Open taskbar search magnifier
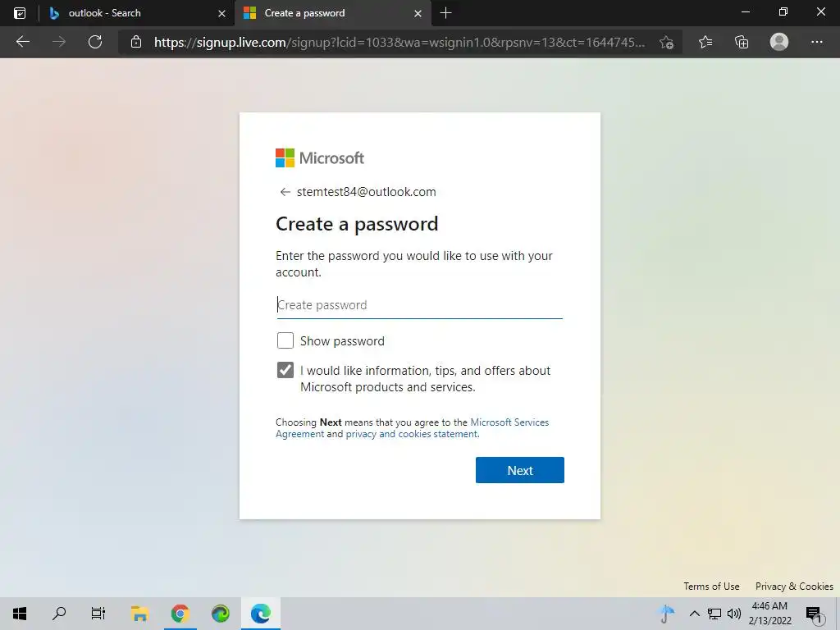Viewport: 840px width, 630px height. coord(59,614)
